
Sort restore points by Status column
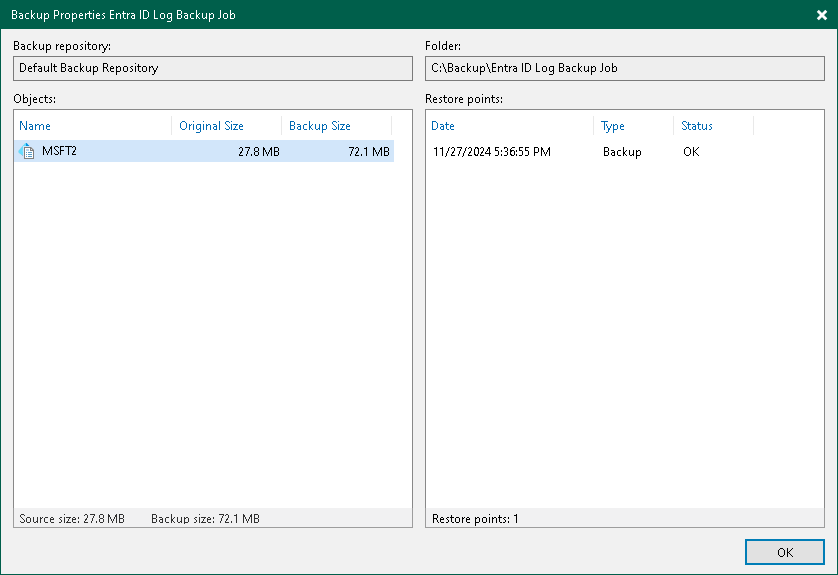point(696,126)
